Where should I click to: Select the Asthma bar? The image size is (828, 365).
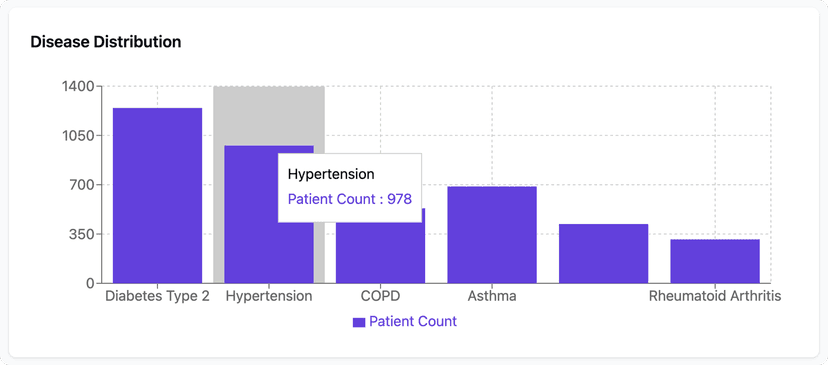point(492,235)
